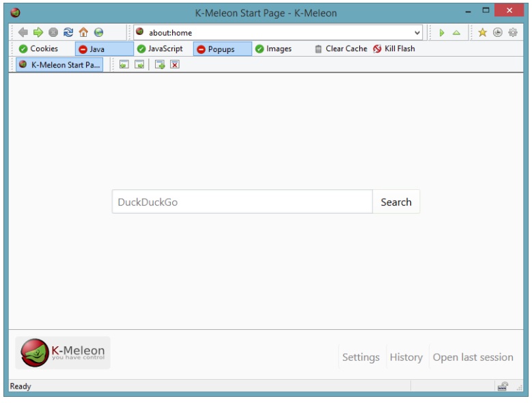Image resolution: width=532 pixels, height=403 pixels.
Task: Reload the page with the refresh icon
Action: (x=68, y=32)
